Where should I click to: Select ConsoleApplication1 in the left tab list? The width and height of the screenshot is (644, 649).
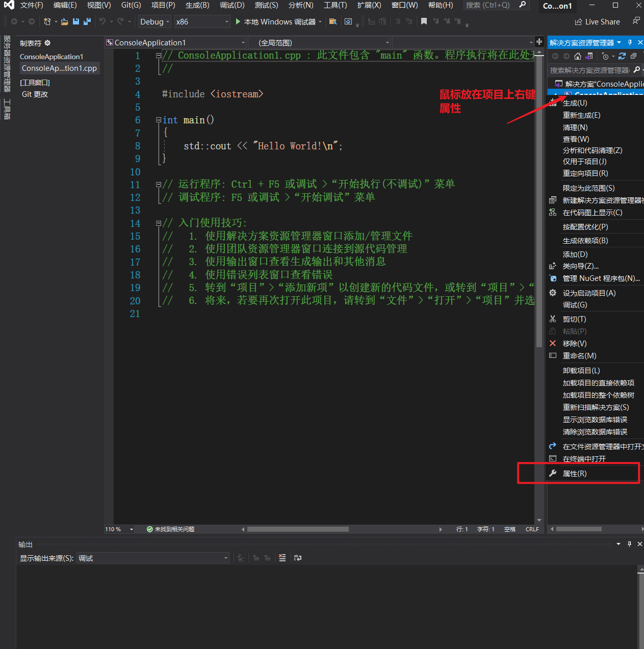[x=51, y=57]
